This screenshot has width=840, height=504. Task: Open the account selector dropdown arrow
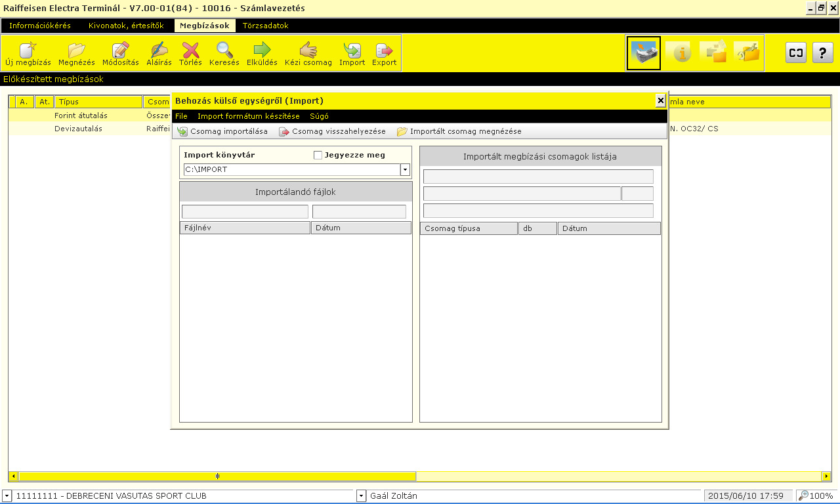click(7, 496)
